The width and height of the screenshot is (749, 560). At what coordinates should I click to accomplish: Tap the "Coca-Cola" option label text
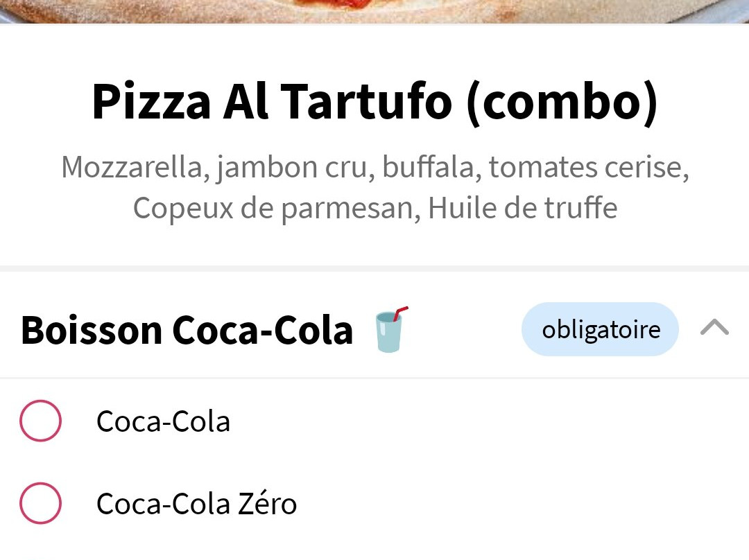click(163, 421)
